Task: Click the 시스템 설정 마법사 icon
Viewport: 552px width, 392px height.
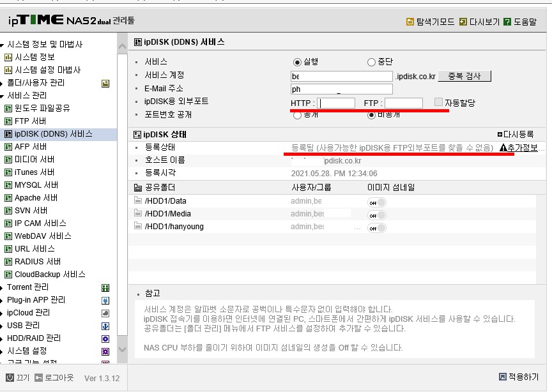Action: 8,70
